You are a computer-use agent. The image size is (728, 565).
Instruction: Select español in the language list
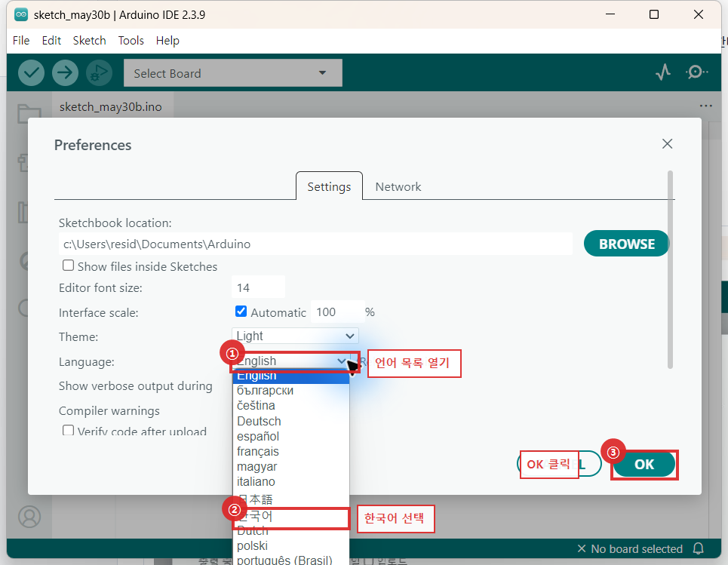(290, 437)
